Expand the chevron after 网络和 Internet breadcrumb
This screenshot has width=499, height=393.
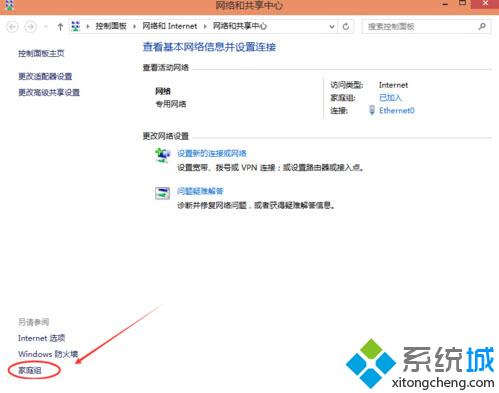point(205,26)
